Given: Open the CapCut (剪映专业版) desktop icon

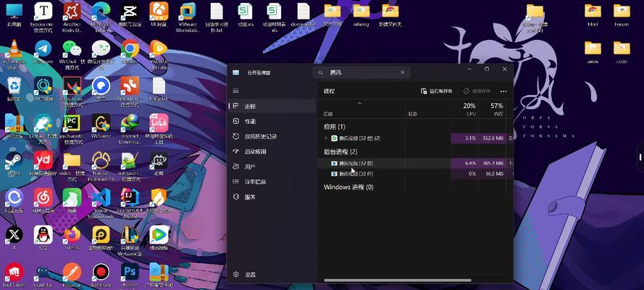Looking at the screenshot, I should pos(130,12).
